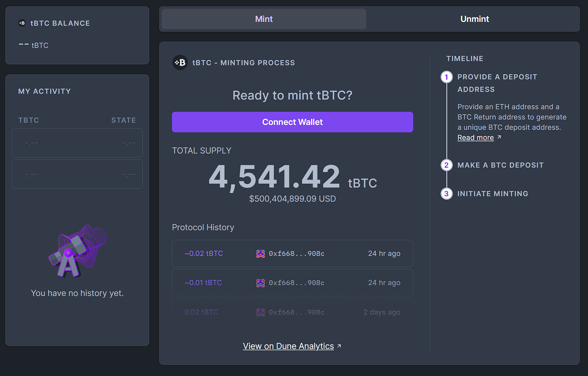Click the Ready to mint tBTC? heading
Viewport: 588px width, 376px height.
click(292, 95)
